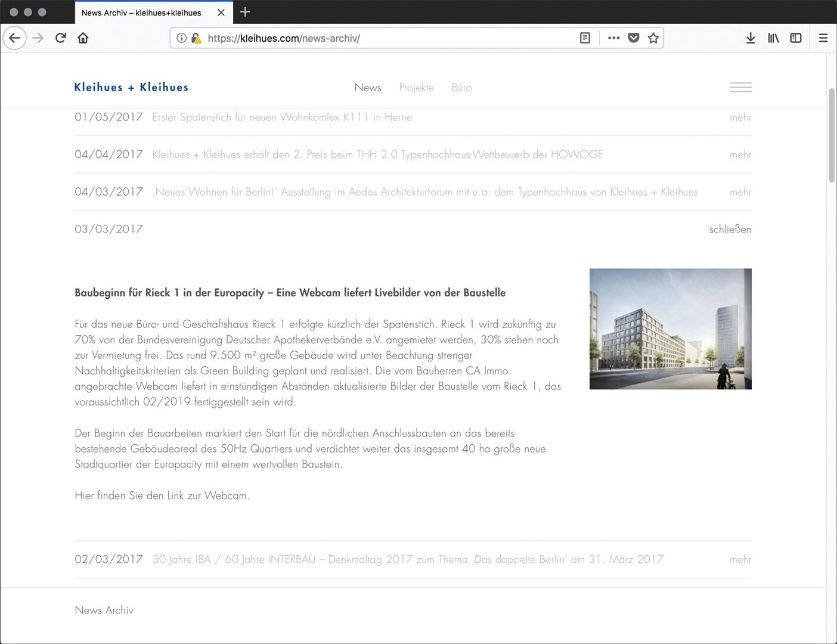Open the website hamburger navigation menu
Screen dimensions: 837x644
pos(740,88)
